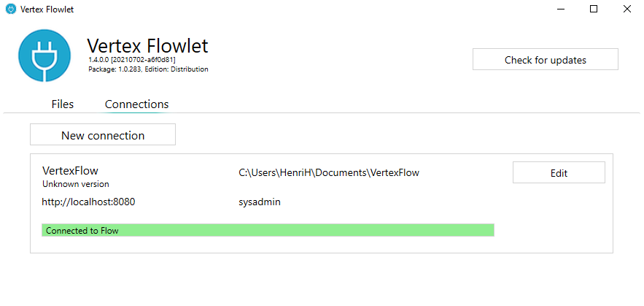This screenshot has height=306, width=644.
Task: Click the small Vertex Flowlet title bar icon
Action: (x=11, y=9)
